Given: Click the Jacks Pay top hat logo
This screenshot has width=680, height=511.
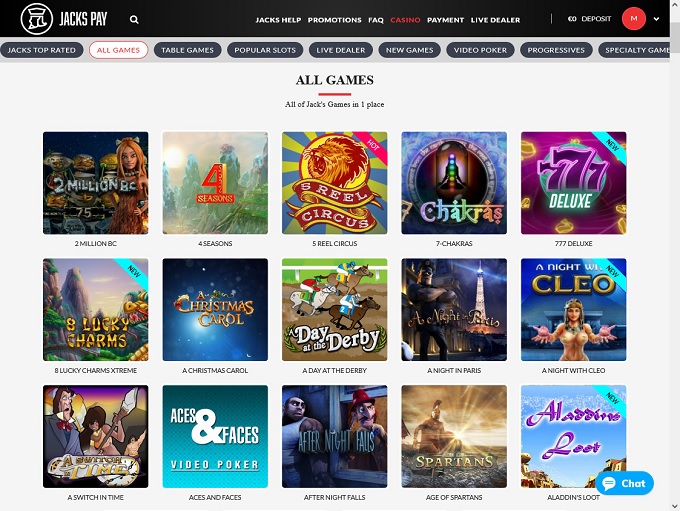Looking at the screenshot, I should click(x=37, y=19).
